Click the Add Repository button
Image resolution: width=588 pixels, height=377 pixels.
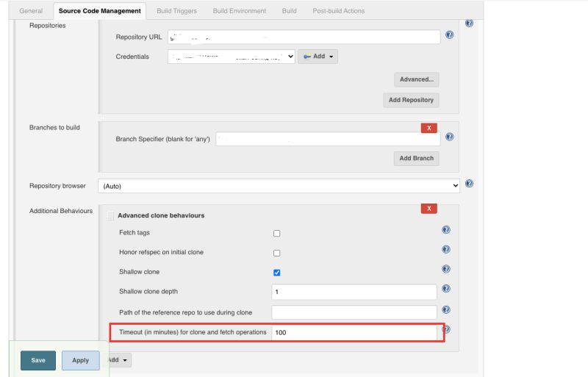tap(411, 100)
